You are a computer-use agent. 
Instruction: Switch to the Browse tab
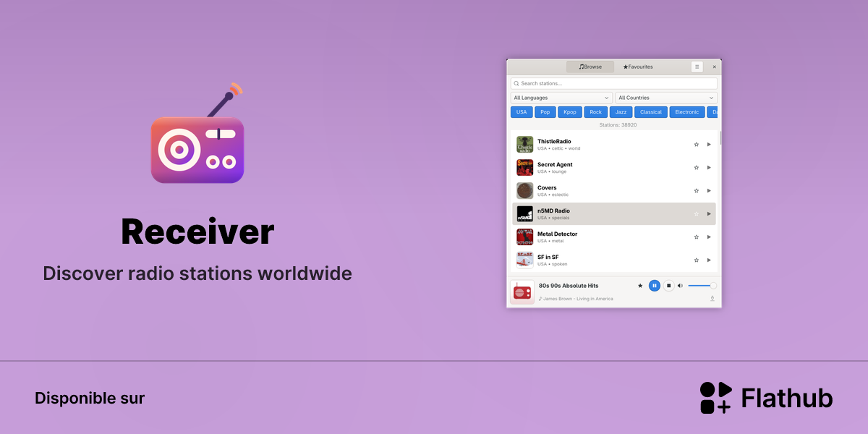click(590, 67)
